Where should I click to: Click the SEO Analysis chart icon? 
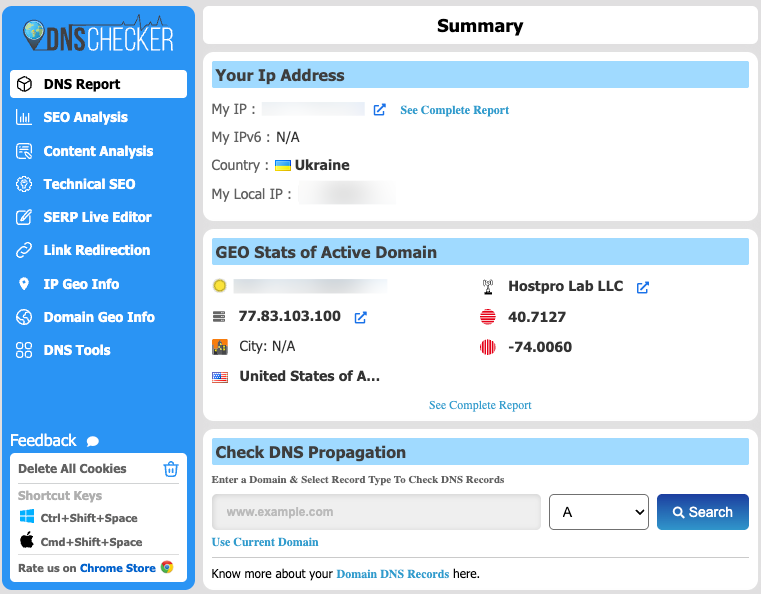click(24, 117)
